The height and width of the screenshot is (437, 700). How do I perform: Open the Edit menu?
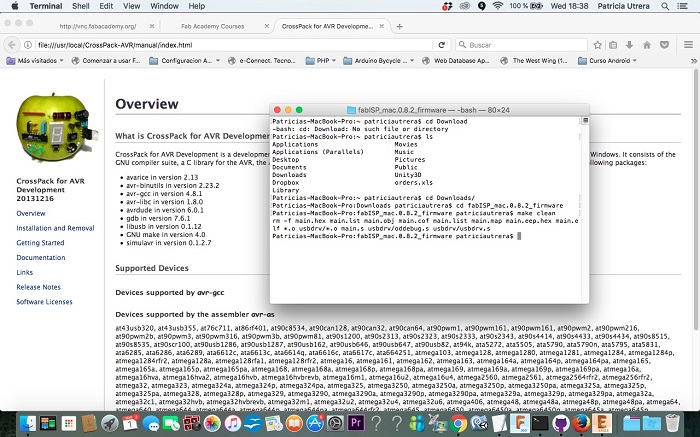tap(106, 6)
